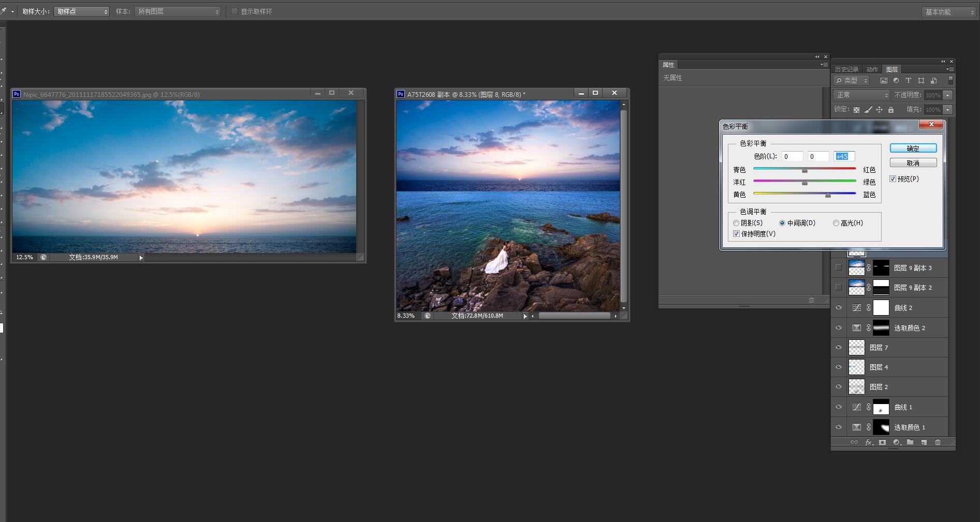The image size is (980, 522).
Task: Open the 取样大小 dropdown
Action: click(x=81, y=11)
